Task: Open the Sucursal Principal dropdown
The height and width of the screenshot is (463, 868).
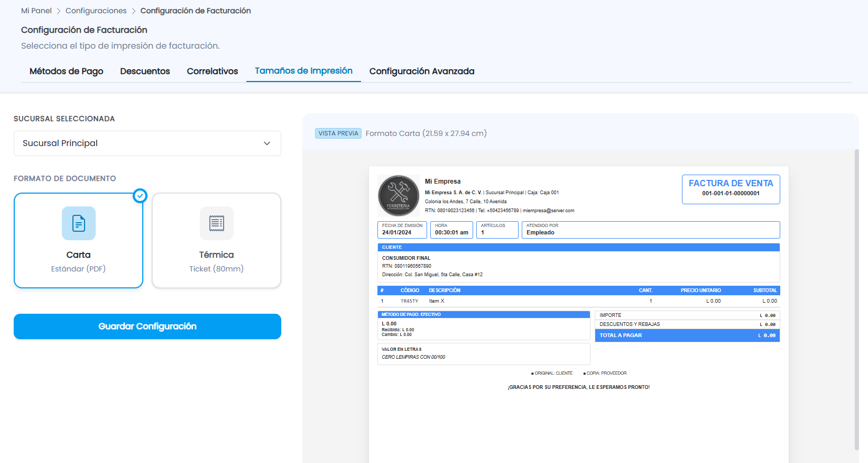Action: [x=147, y=143]
